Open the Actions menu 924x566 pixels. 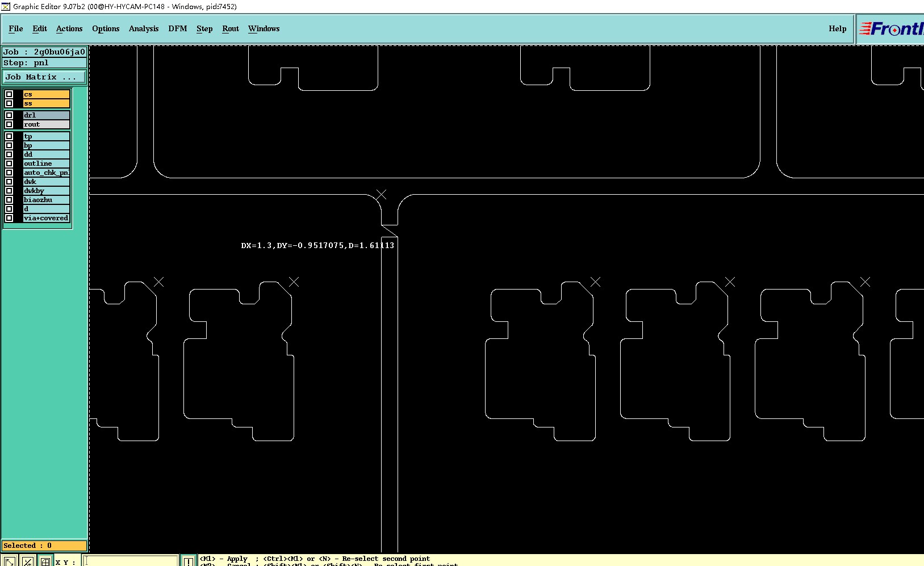(69, 28)
